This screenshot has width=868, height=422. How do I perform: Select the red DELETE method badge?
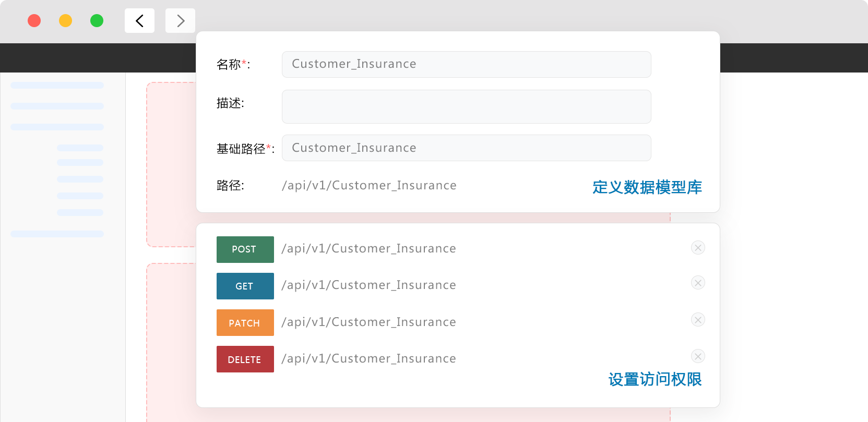pyautogui.click(x=245, y=359)
